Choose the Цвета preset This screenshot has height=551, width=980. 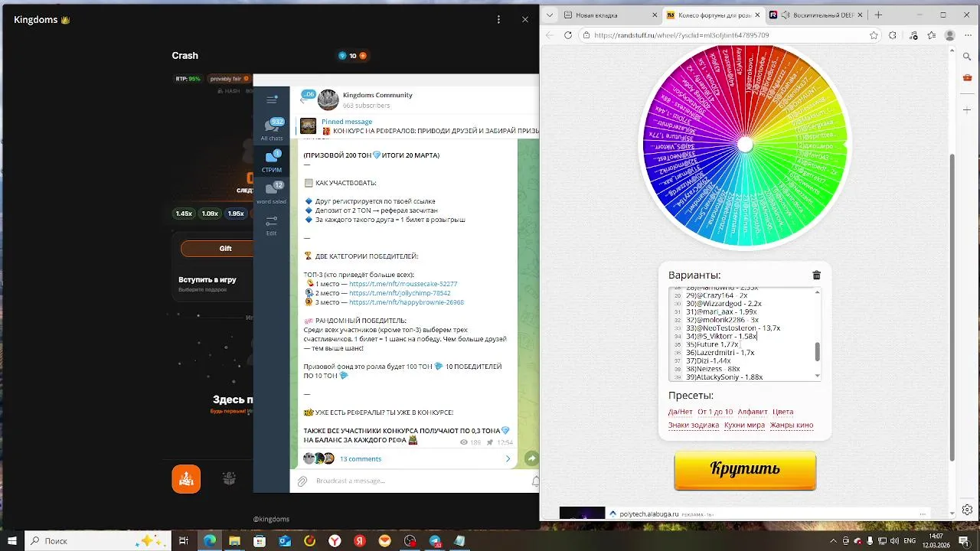click(783, 412)
